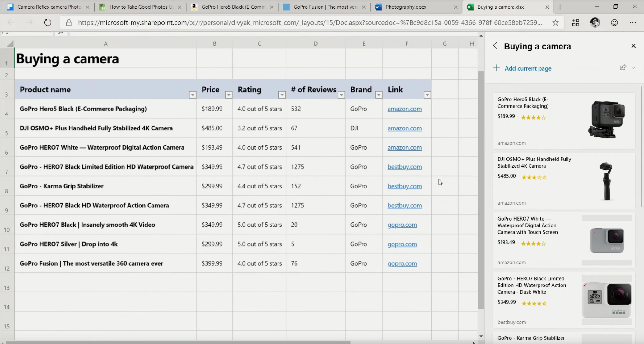Click the user profile avatar icon

point(595,22)
